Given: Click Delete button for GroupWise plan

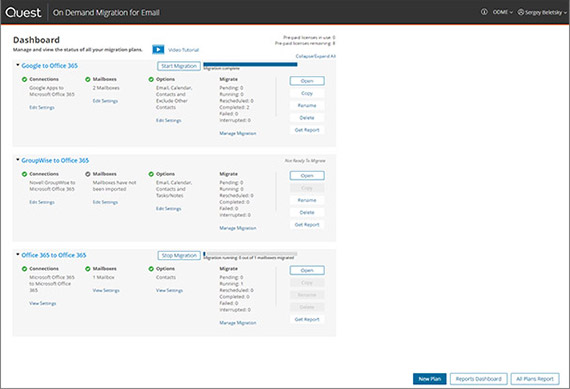Looking at the screenshot, I should tap(307, 212).
